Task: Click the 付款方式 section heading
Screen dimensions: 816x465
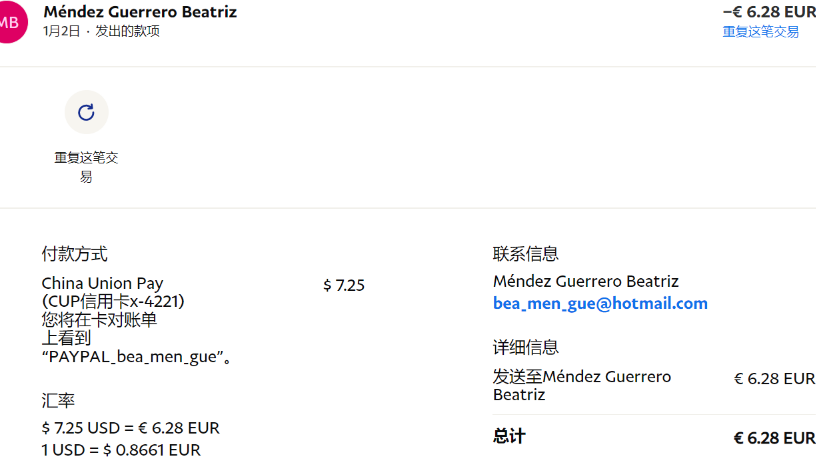Action: pos(74,254)
